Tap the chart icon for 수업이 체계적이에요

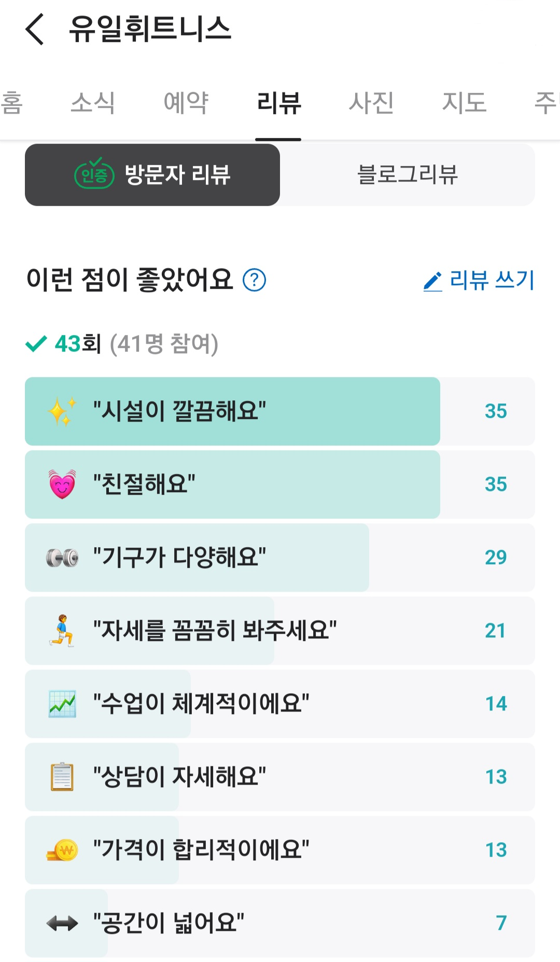(62, 704)
